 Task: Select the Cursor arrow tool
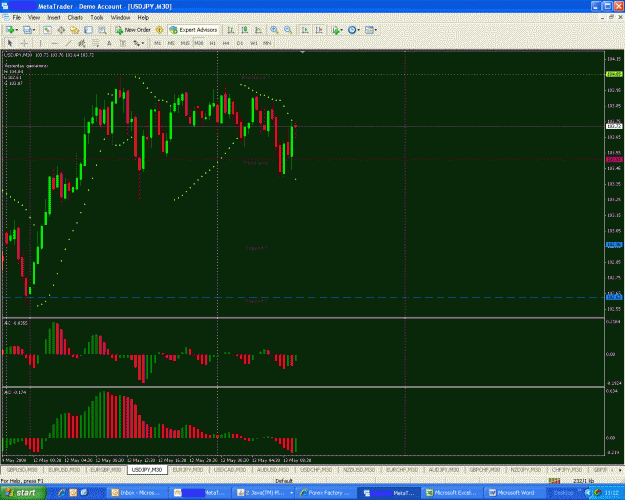click(x=10, y=43)
